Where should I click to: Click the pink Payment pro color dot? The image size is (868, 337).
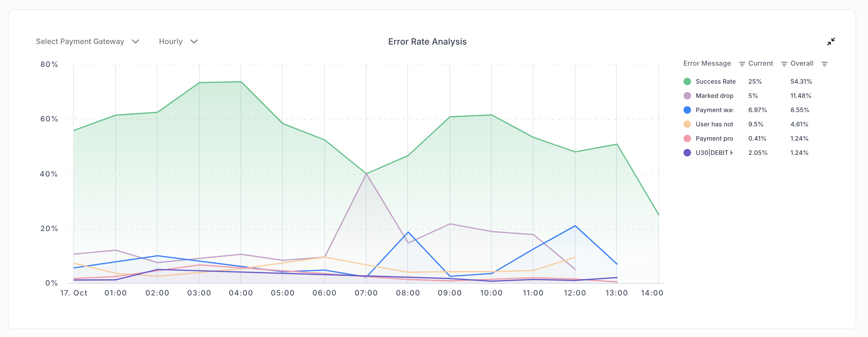pos(687,138)
